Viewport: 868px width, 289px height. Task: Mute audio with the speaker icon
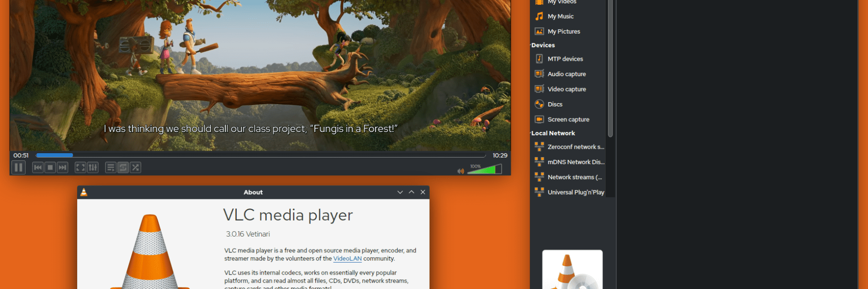point(461,171)
